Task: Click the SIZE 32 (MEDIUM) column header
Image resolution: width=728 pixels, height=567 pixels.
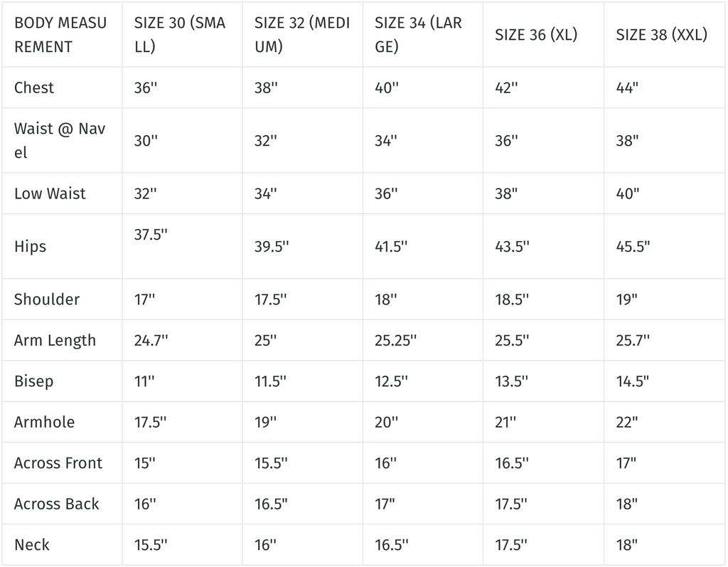Action: tap(301, 35)
